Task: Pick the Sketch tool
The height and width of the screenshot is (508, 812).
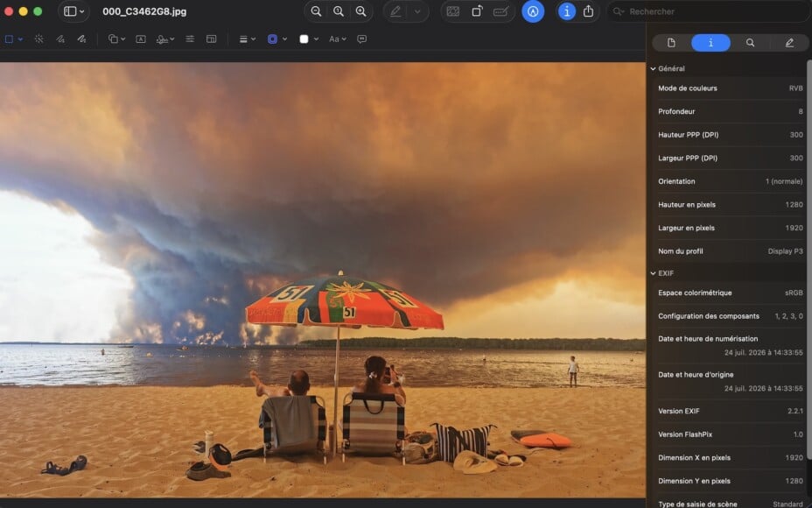Action: coord(60,39)
